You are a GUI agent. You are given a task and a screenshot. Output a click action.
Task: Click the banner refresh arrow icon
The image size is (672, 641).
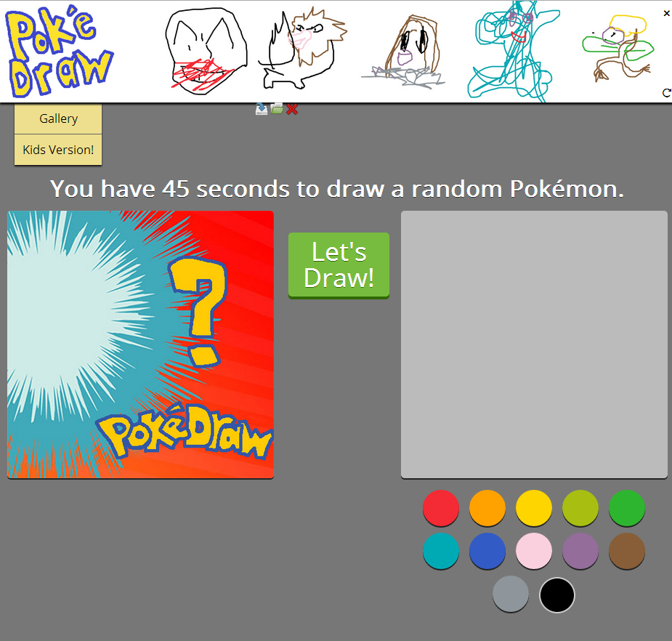click(x=666, y=93)
